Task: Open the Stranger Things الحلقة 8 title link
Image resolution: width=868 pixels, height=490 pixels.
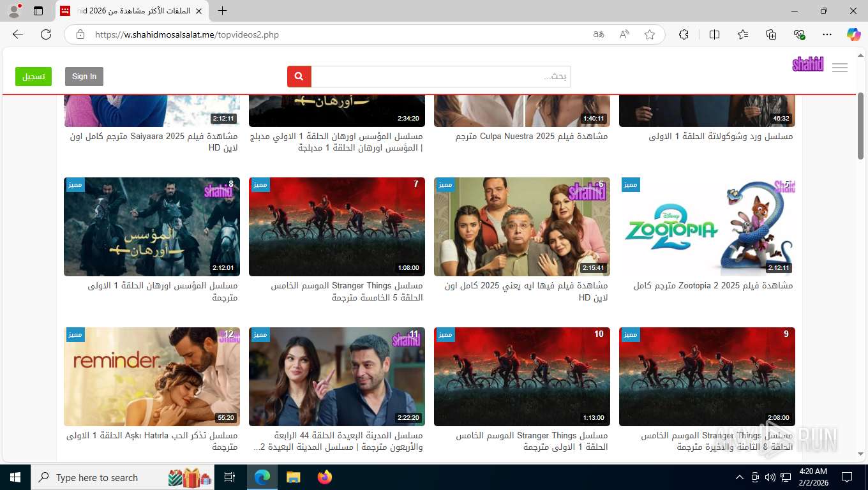Action: point(717,441)
